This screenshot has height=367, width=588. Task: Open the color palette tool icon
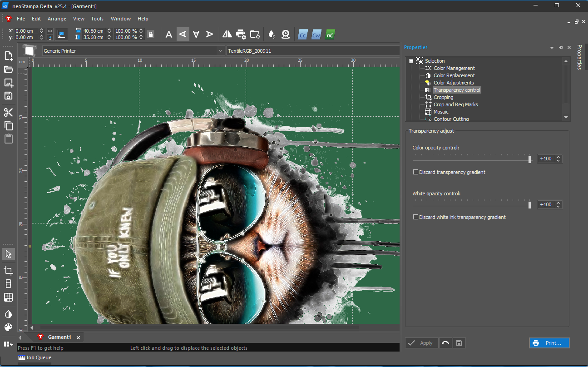coord(8,327)
